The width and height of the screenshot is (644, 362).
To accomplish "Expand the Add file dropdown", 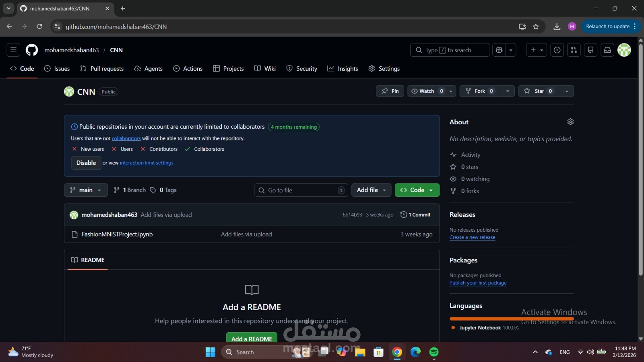I will pyautogui.click(x=371, y=190).
